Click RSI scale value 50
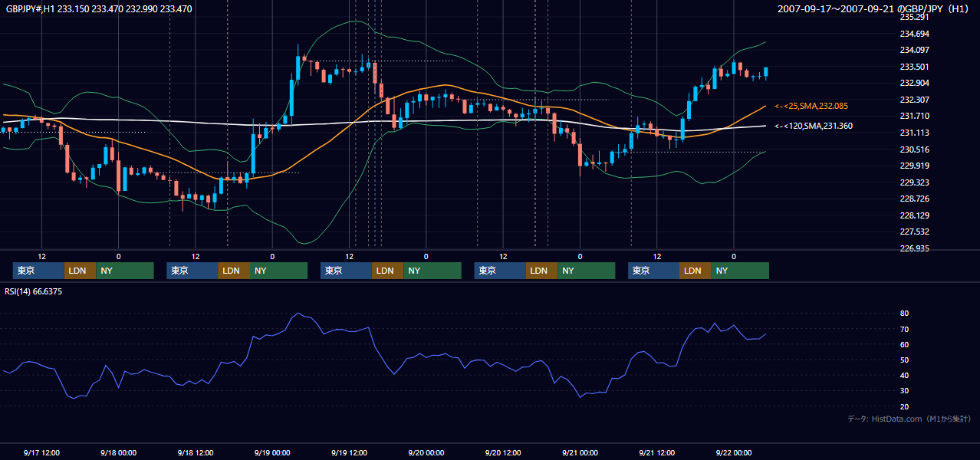 click(905, 360)
